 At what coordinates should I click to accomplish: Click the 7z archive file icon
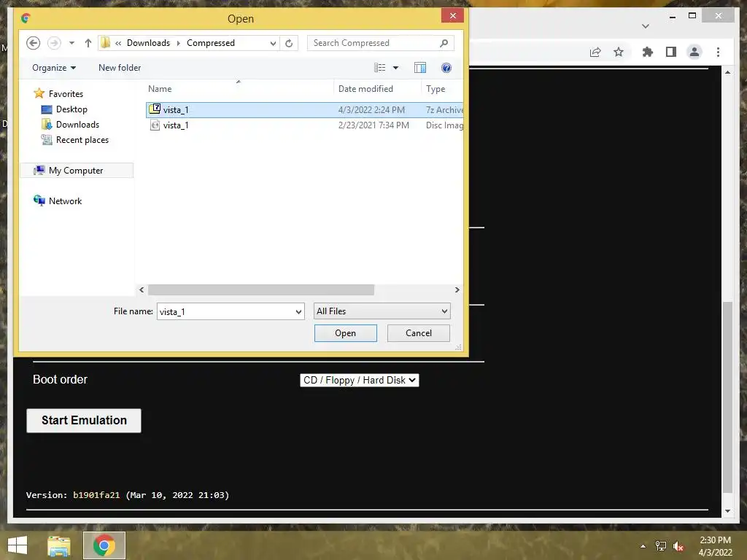(x=155, y=109)
